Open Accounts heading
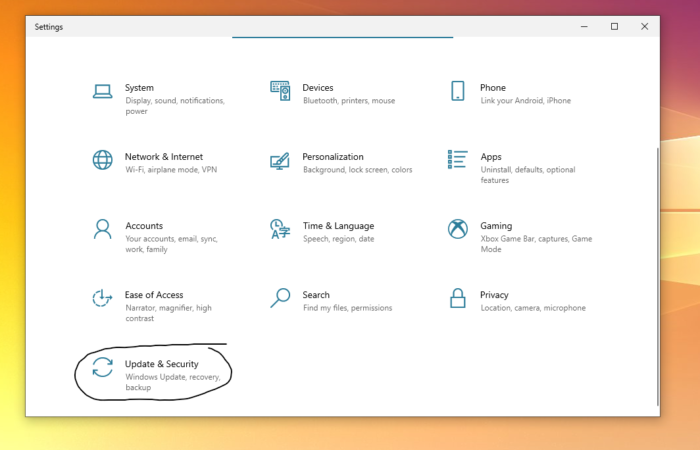 144,225
